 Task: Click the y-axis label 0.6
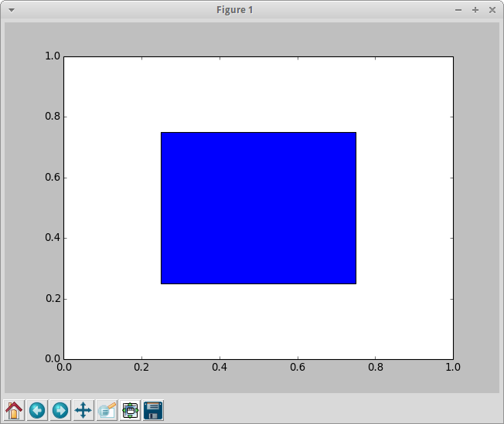pos(53,178)
